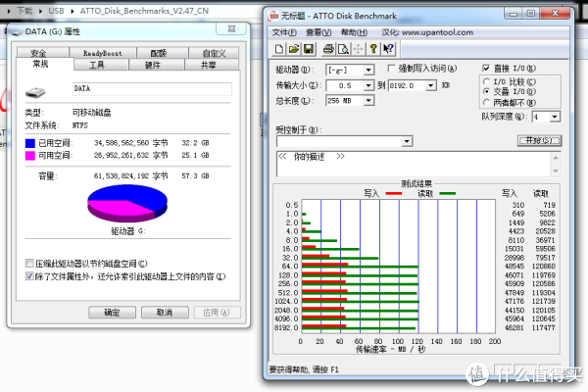Click 取消 button in properties dialog
The width and height of the screenshot is (588, 392).
tap(165, 312)
